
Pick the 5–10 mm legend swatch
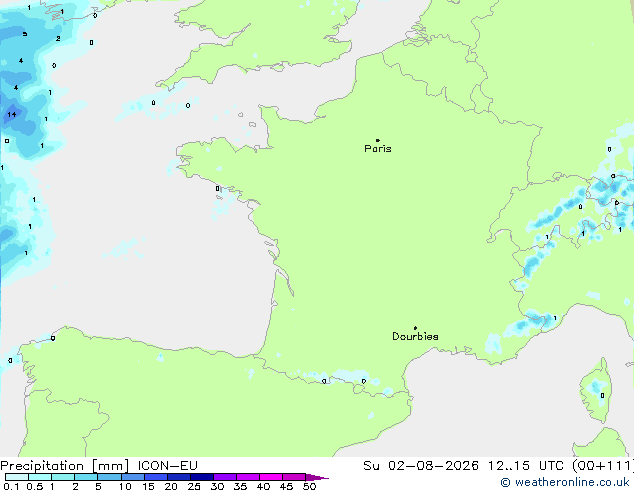109,477
